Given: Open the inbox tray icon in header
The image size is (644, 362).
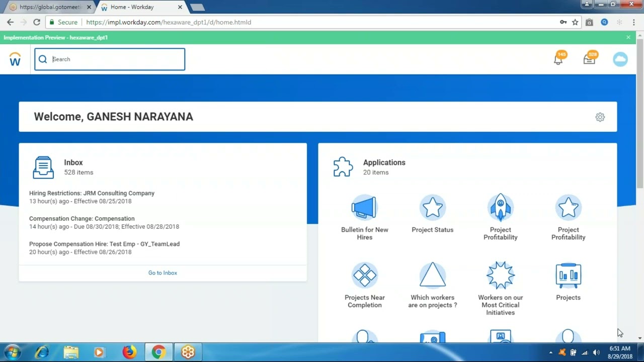Looking at the screenshot, I should [589, 59].
